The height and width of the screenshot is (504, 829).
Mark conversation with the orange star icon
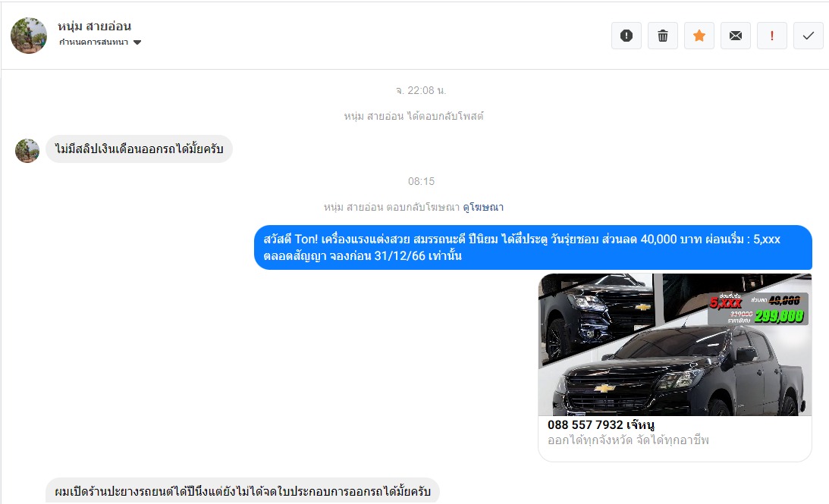pos(699,36)
